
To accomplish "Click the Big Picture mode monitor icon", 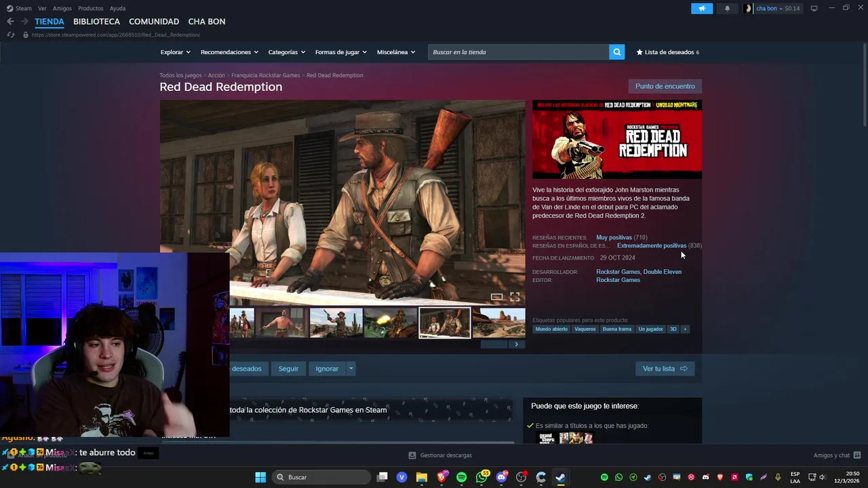I will coord(814,8).
